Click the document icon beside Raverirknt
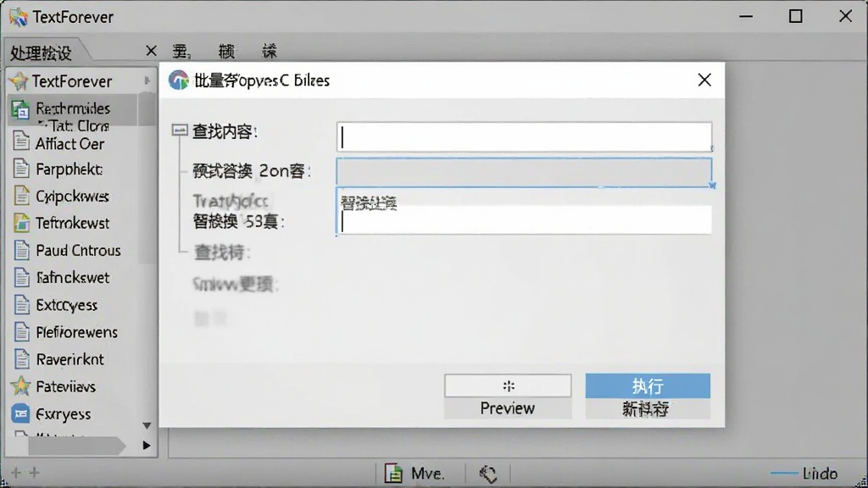The width and height of the screenshot is (868, 488). (x=21, y=359)
